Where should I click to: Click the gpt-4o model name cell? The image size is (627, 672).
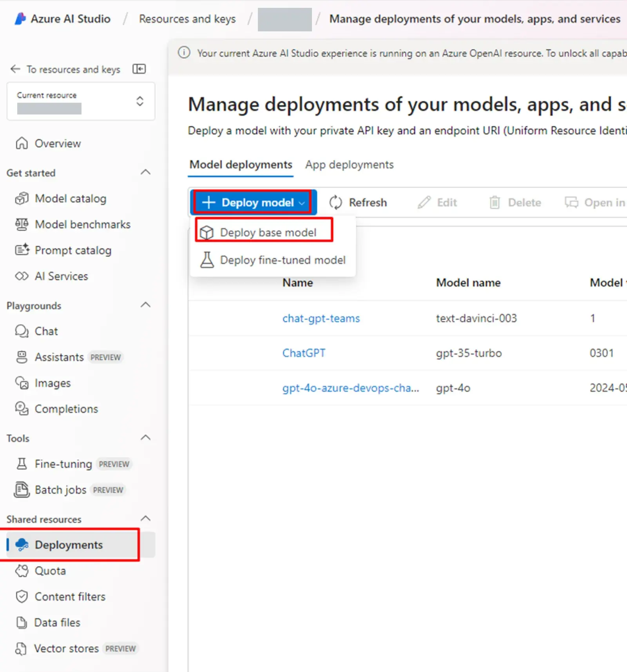point(453,388)
